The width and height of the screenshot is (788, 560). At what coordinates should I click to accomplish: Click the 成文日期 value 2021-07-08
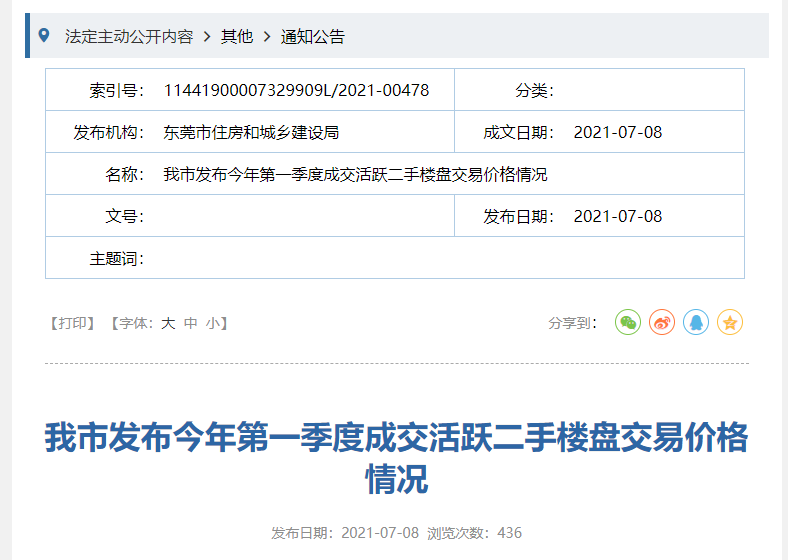point(618,133)
